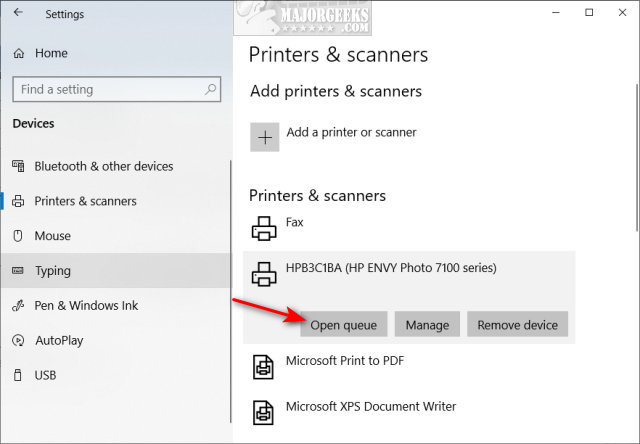Click the Typing keyboard icon

[x=18, y=271]
